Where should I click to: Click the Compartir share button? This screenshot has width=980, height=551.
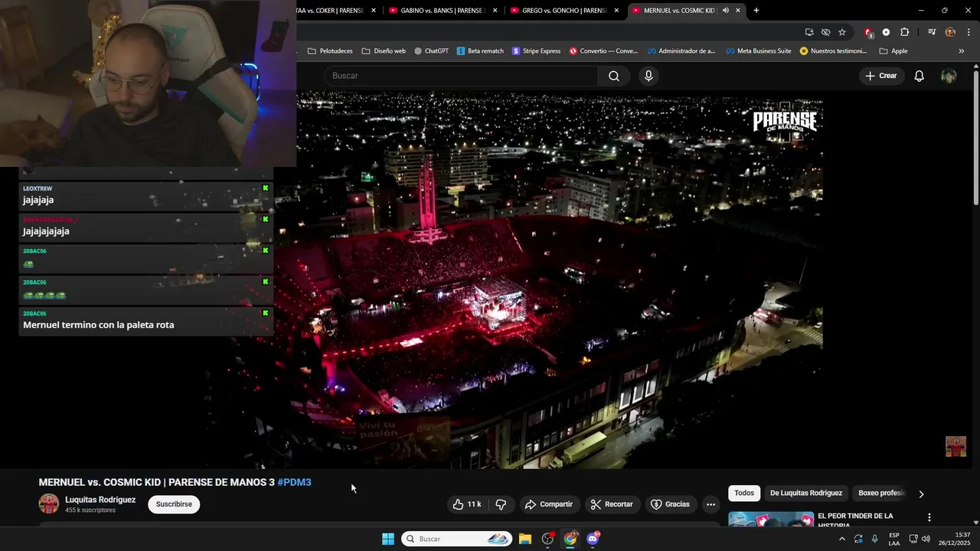(x=549, y=504)
